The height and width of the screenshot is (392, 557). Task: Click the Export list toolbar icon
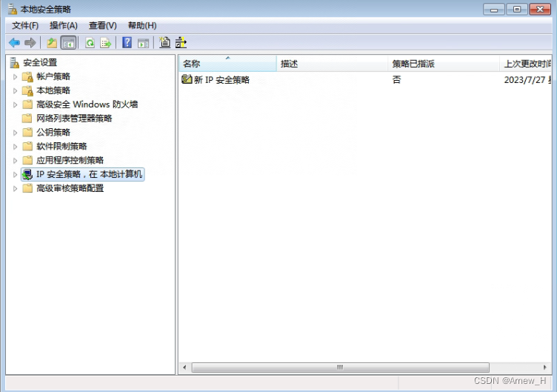click(106, 43)
